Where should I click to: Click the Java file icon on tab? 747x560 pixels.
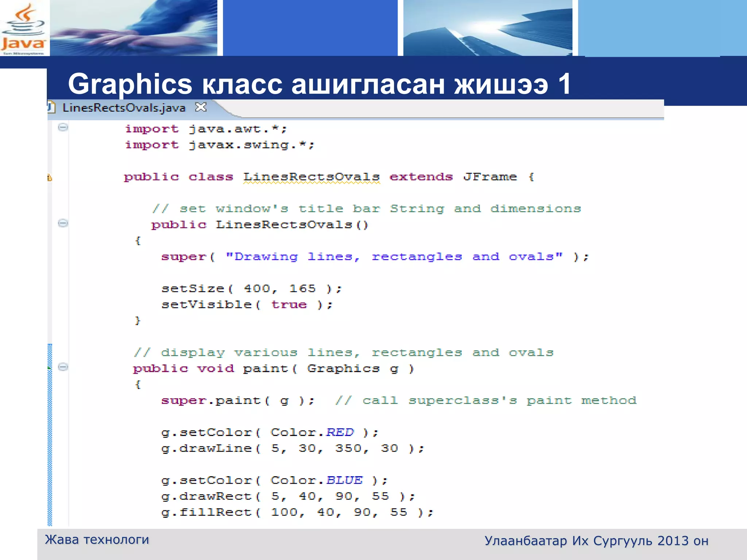point(51,108)
